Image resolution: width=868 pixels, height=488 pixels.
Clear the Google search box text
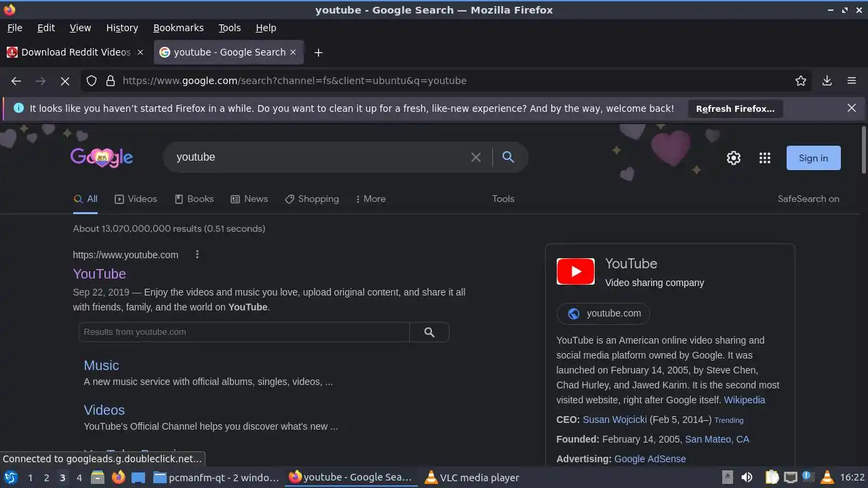pos(476,157)
